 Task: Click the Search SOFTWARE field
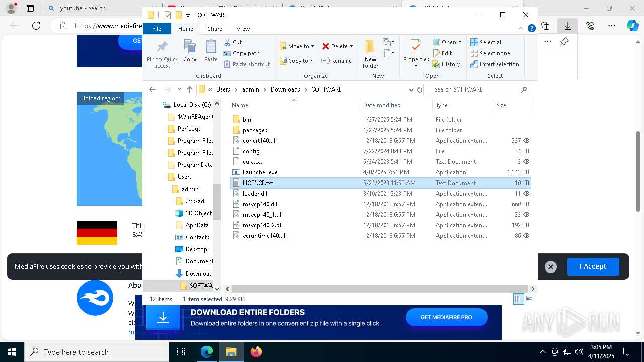click(480, 89)
